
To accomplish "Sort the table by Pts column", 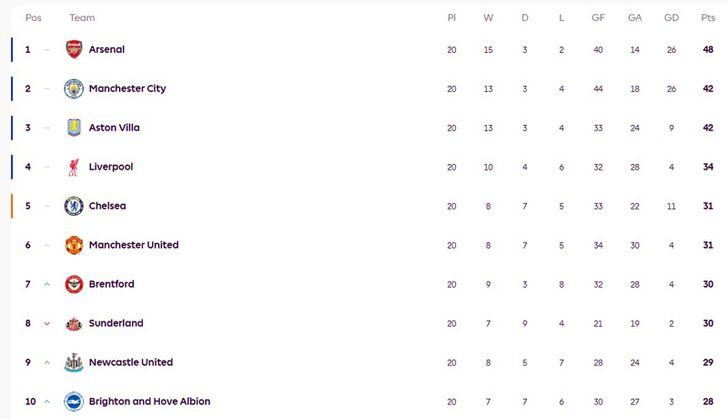I will pyautogui.click(x=708, y=18).
